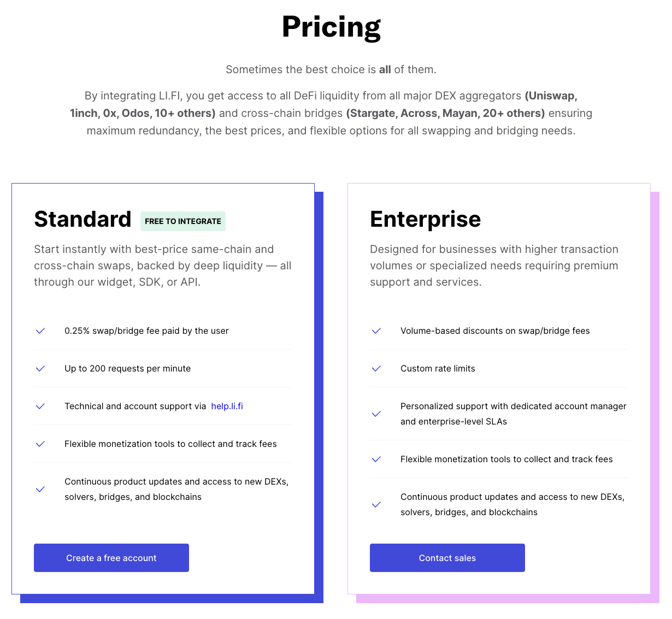Click checkmark next to 200 requests per minute
672x619 pixels.
coord(40,369)
